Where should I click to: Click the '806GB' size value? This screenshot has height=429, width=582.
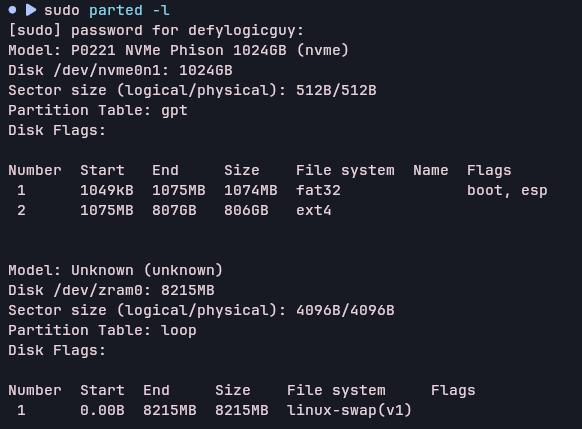tap(246, 211)
